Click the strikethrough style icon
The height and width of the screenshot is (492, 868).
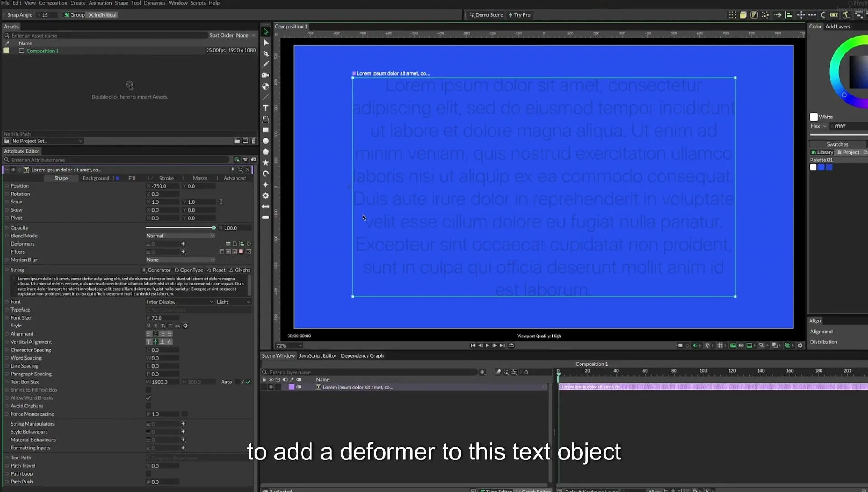[156, 326]
